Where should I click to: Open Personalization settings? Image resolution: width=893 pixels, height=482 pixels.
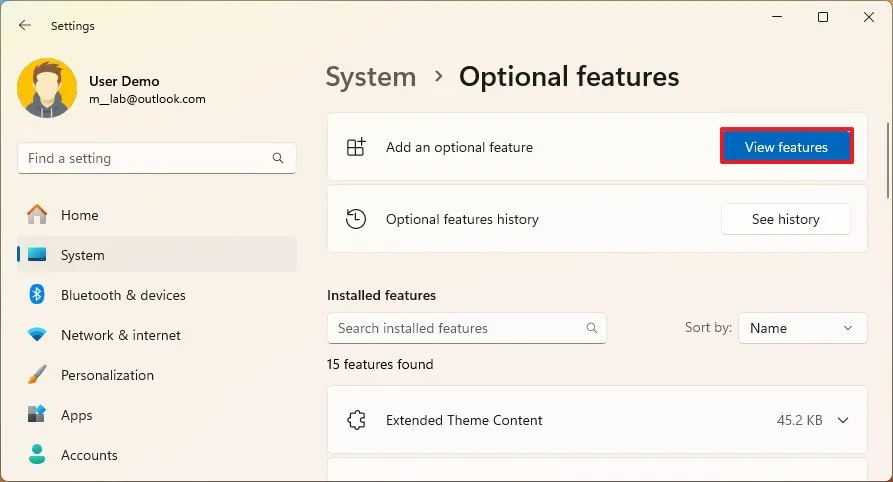pos(157,374)
